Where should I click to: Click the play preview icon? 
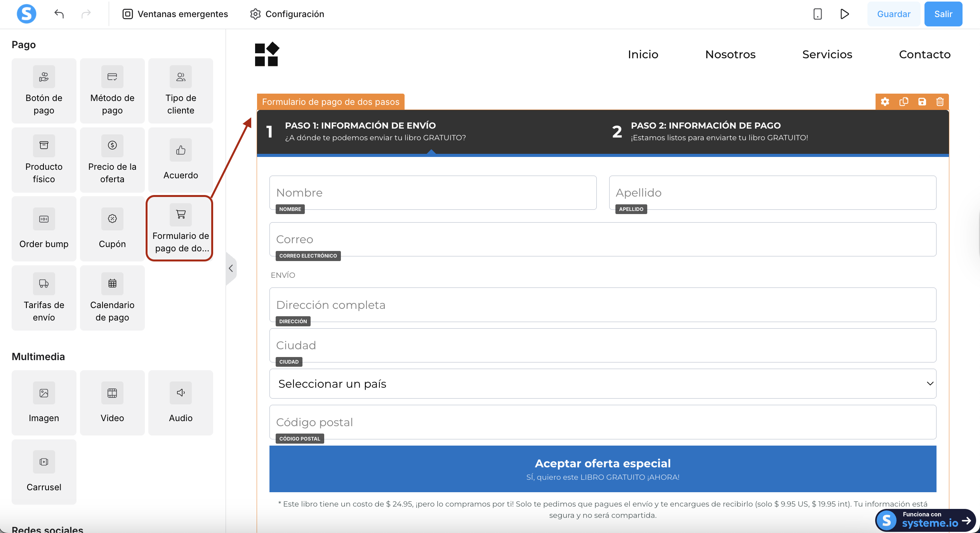tap(844, 14)
